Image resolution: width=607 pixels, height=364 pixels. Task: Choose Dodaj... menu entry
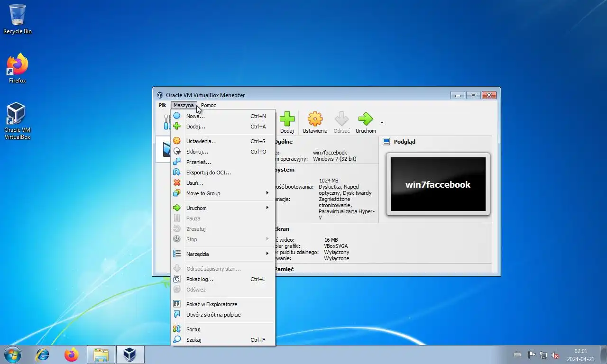point(223,127)
